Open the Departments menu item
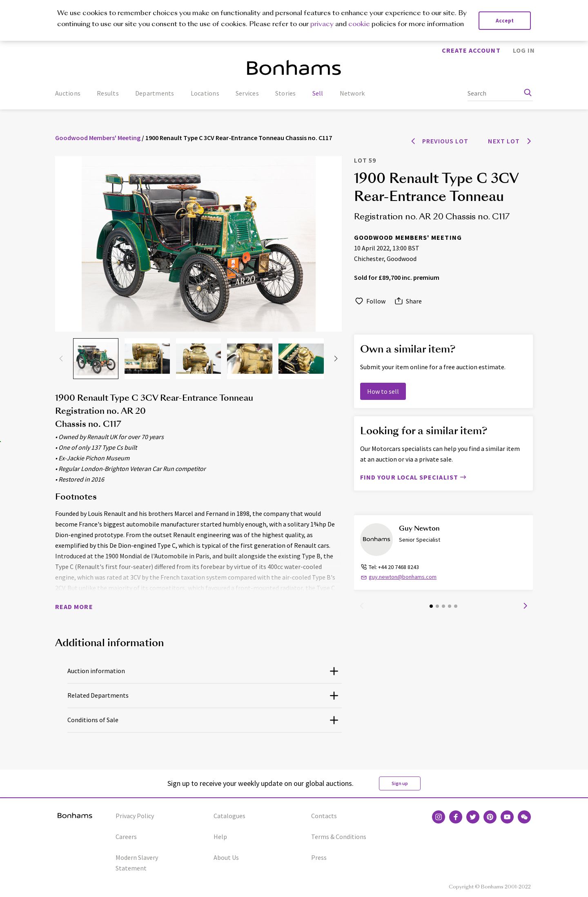The width and height of the screenshot is (588, 897). (x=154, y=94)
